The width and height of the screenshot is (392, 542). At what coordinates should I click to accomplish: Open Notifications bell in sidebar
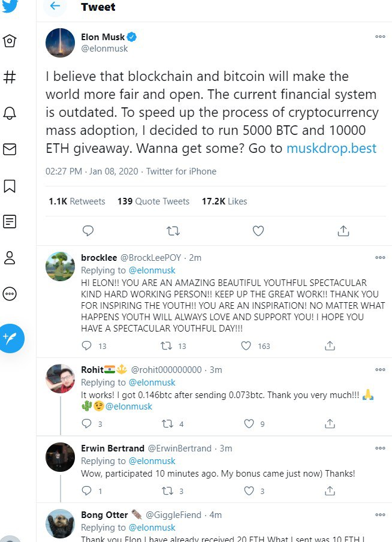click(x=10, y=113)
